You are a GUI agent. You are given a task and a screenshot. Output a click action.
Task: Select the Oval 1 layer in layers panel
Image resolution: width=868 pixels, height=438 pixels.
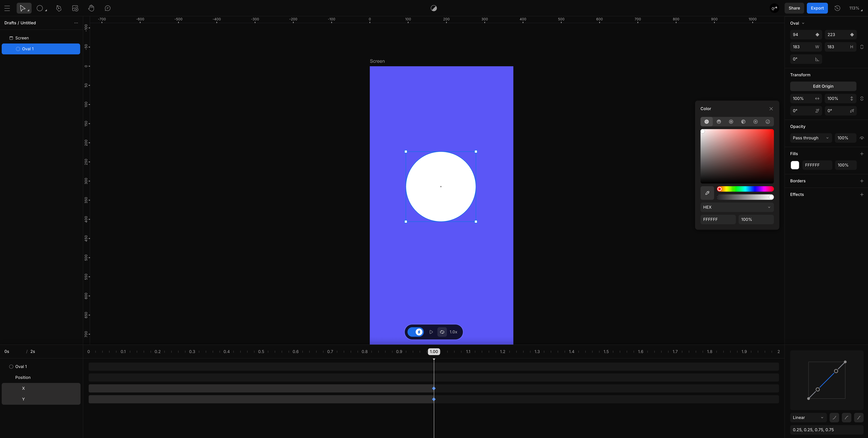[x=41, y=49]
